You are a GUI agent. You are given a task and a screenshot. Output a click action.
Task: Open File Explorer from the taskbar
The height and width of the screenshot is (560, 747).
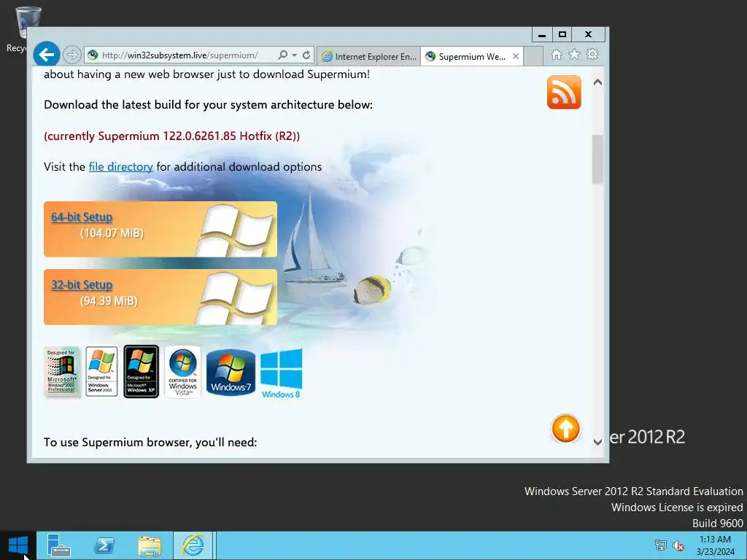[x=149, y=545]
